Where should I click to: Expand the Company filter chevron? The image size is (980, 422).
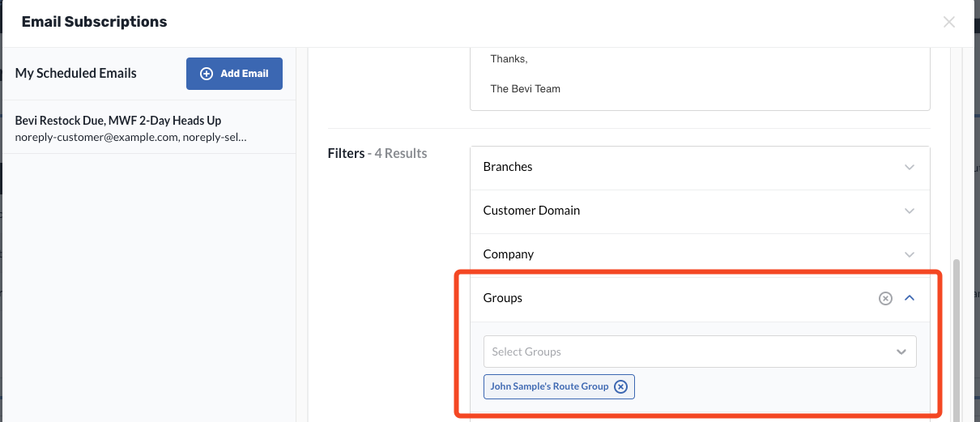pos(909,254)
